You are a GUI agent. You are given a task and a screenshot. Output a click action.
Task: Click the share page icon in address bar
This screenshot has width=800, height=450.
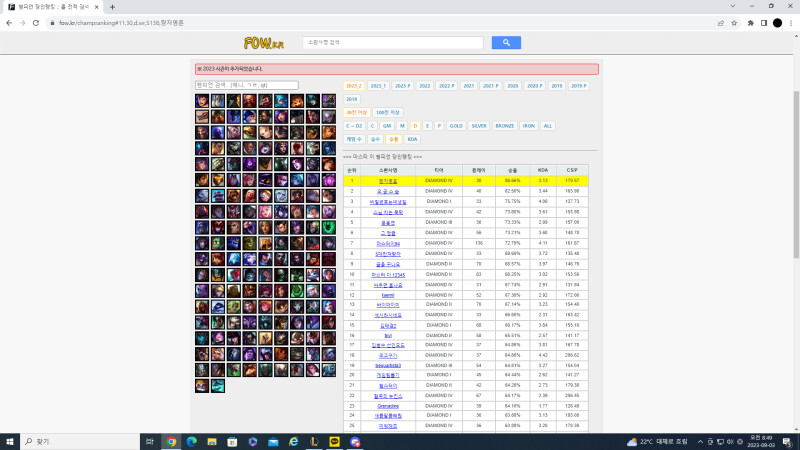pyautogui.click(x=718, y=22)
